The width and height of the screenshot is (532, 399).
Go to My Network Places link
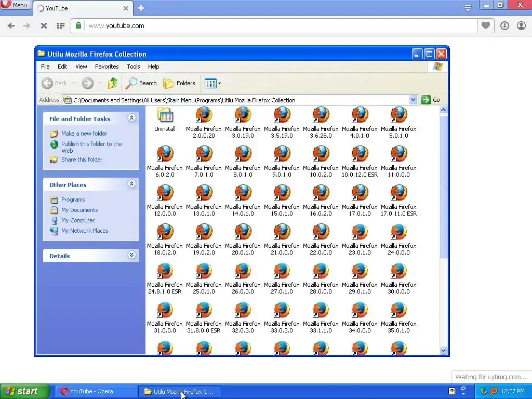(x=85, y=231)
